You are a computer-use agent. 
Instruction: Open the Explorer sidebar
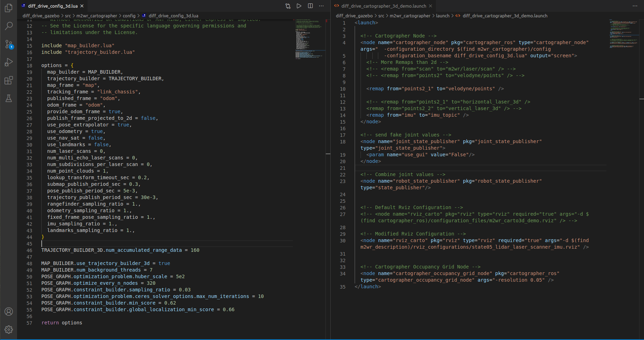9,8
